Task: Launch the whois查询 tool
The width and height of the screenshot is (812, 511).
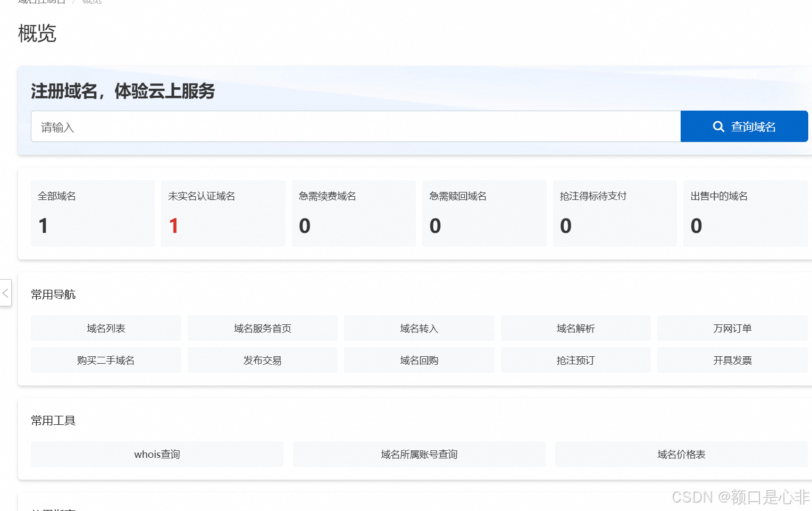Action: pyautogui.click(x=156, y=454)
